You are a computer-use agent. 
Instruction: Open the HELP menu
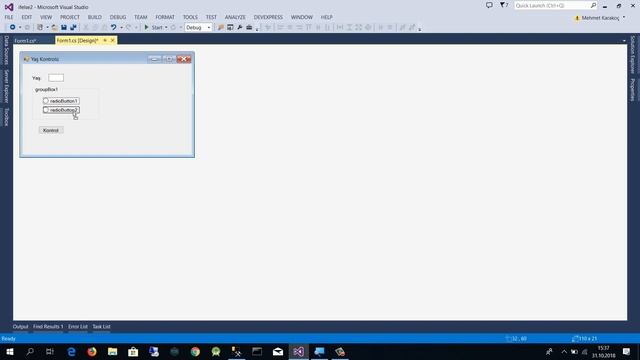327,17
